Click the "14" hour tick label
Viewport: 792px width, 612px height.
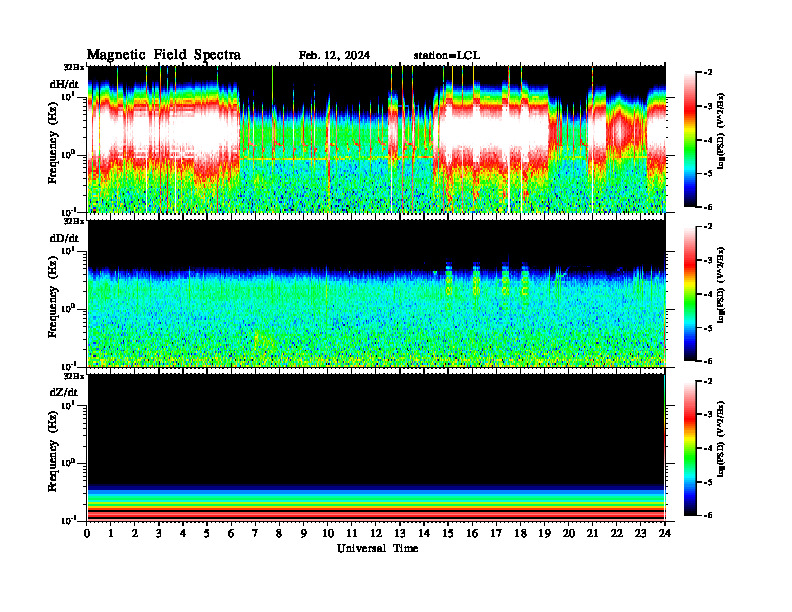coord(424,533)
